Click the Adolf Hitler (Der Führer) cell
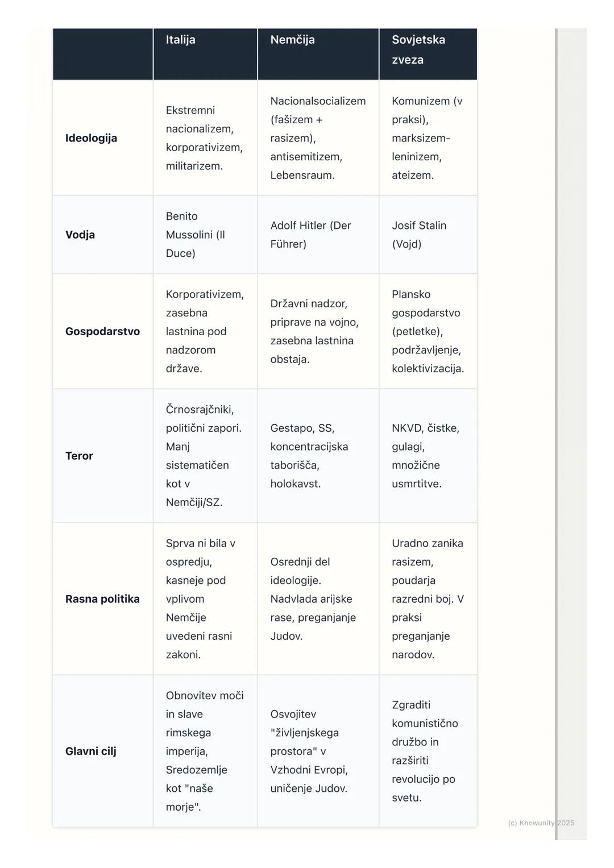Image resolution: width=614 pixels, height=868 pixels. coord(310,235)
